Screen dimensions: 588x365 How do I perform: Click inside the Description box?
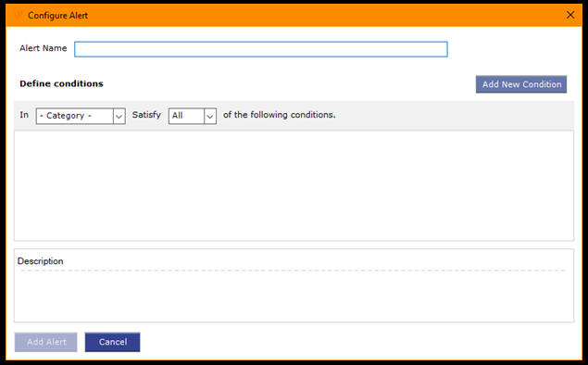[x=294, y=296]
